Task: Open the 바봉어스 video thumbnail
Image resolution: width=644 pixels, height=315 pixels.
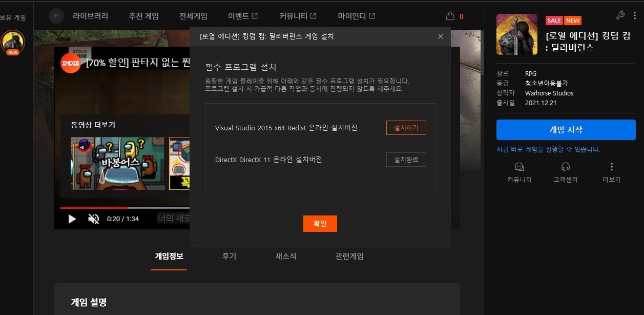Action: [x=118, y=163]
